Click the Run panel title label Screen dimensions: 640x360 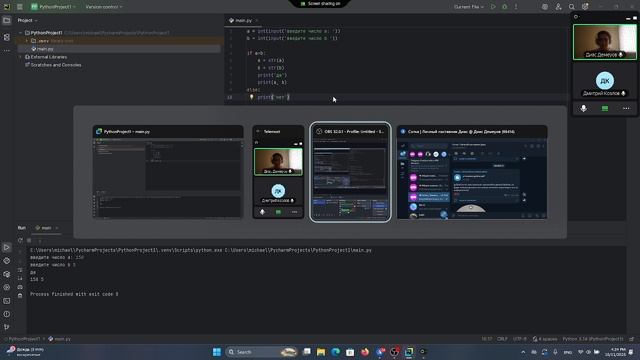click(22, 228)
